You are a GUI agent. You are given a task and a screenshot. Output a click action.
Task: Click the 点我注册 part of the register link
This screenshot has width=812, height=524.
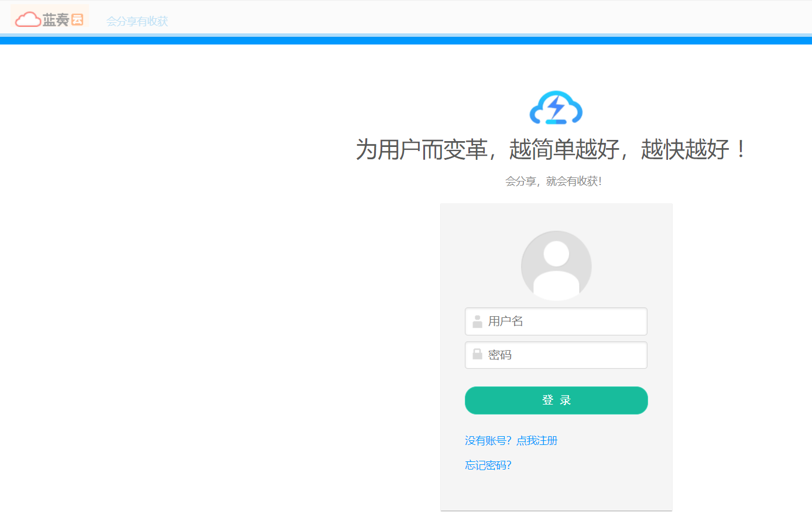(537, 440)
